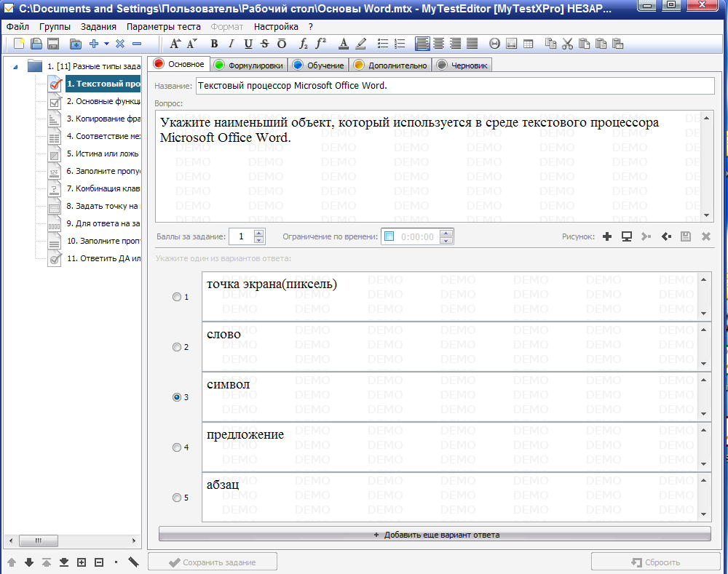Open the Задания menu
This screenshot has width=728, height=574.
[98, 27]
